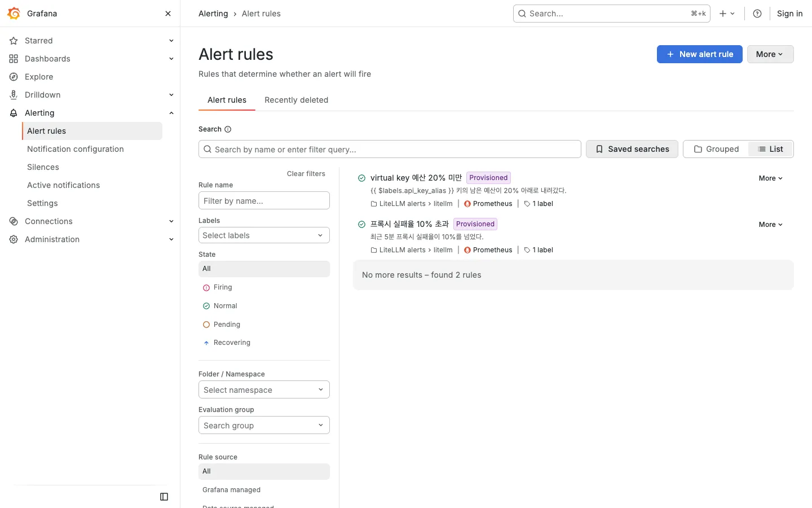Open the header More dropdown button

point(770,54)
